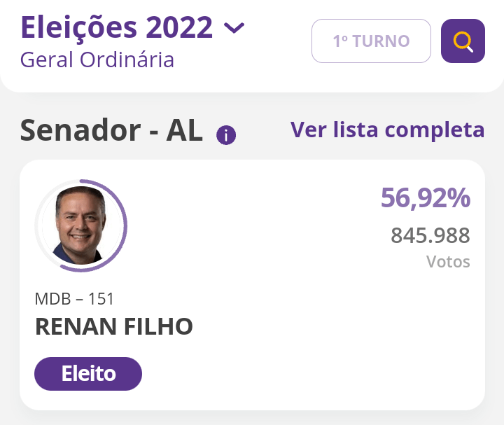The height and width of the screenshot is (425, 504).
Task: Click Renan Filho's candidate photo
Action: (80, 225)
